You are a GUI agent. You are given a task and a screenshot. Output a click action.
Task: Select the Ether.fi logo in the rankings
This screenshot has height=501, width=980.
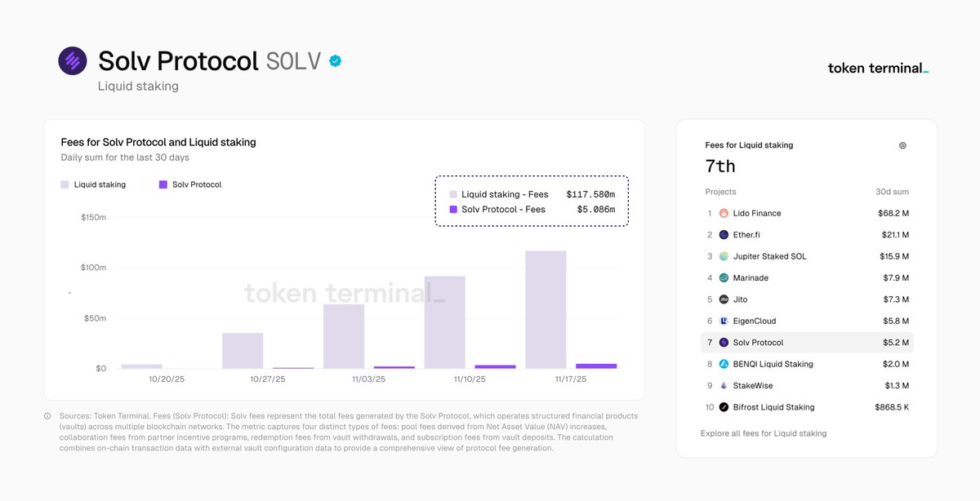pos(722,234)
